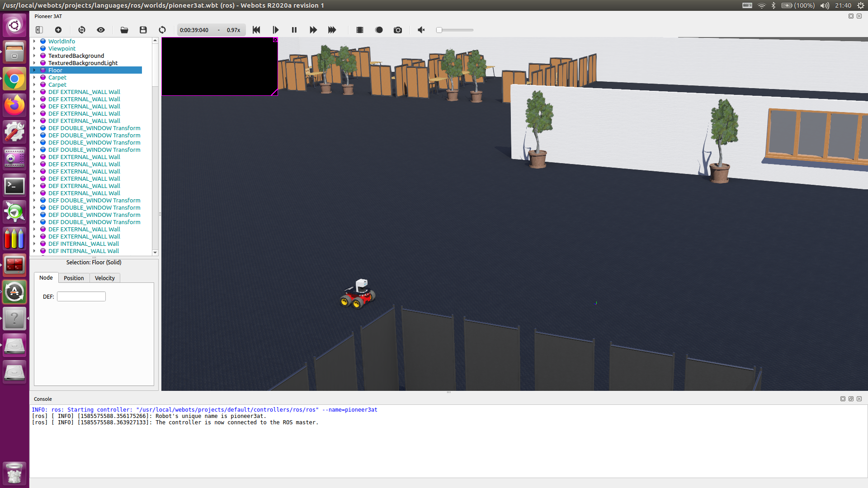Save the world with floppy icon
This screenshot has width=868, height=488.
click(143, 30)
